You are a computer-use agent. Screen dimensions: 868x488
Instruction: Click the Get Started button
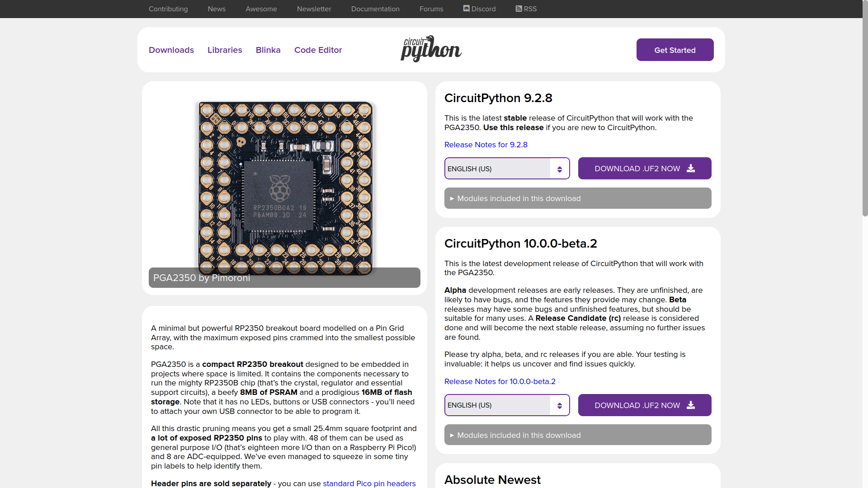pos(675,50)
